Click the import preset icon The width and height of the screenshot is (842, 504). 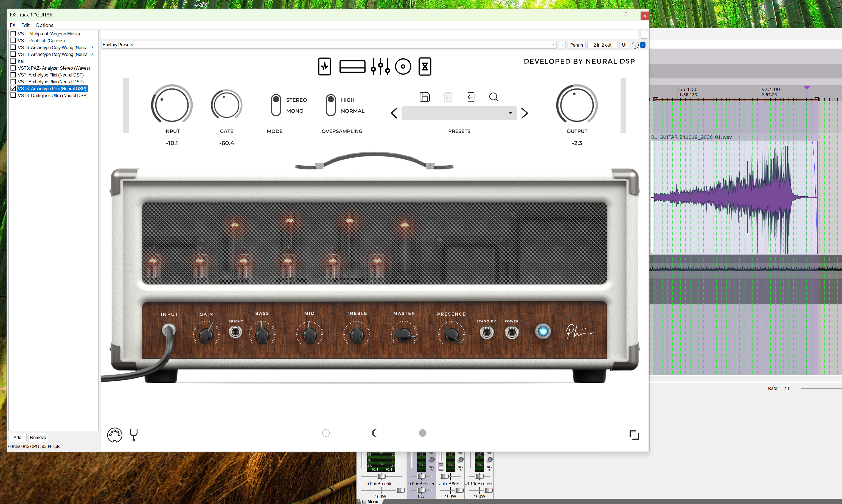click(x=471, y=97)
